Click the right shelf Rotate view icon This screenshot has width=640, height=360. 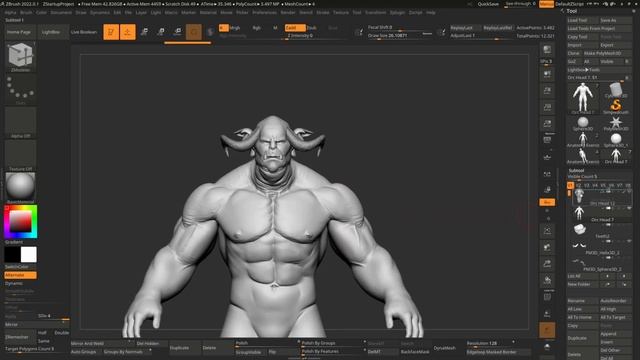[547, 280]
